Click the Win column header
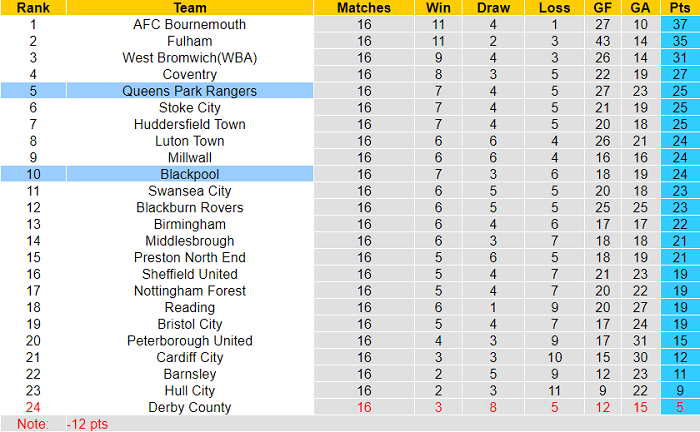This screenshot has height=432, width=700. coord(437,7)
